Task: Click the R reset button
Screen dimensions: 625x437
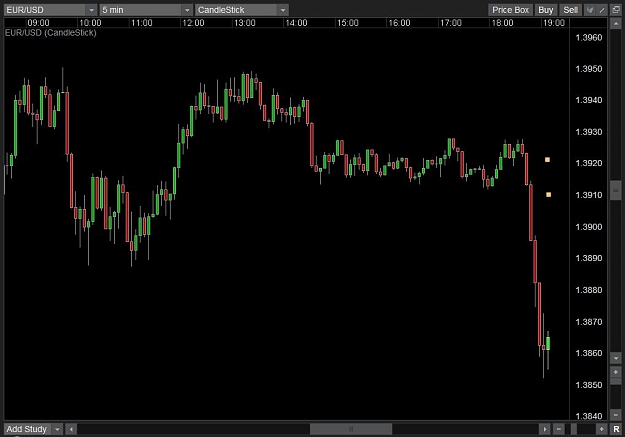Action: click(x=616, y=429)
